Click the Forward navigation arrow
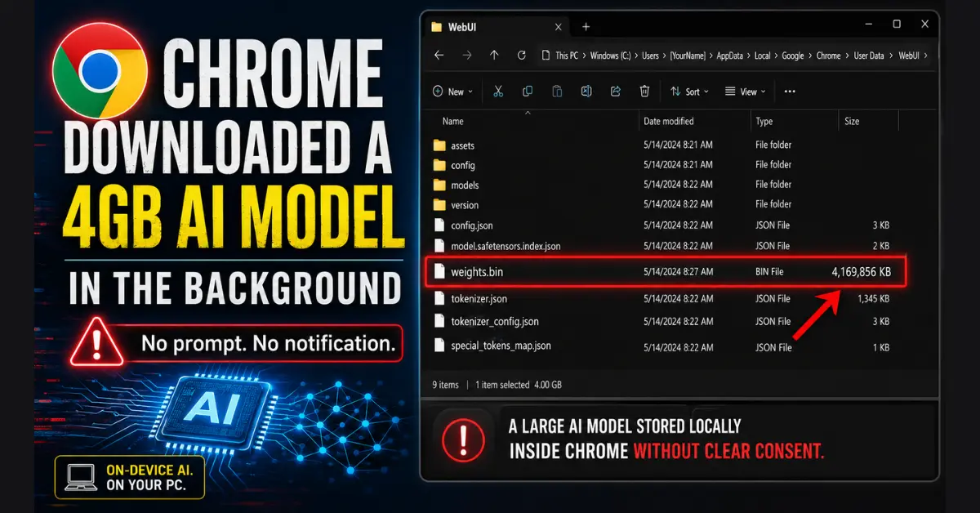Screen dimensions: 980x513 (467, 56)
